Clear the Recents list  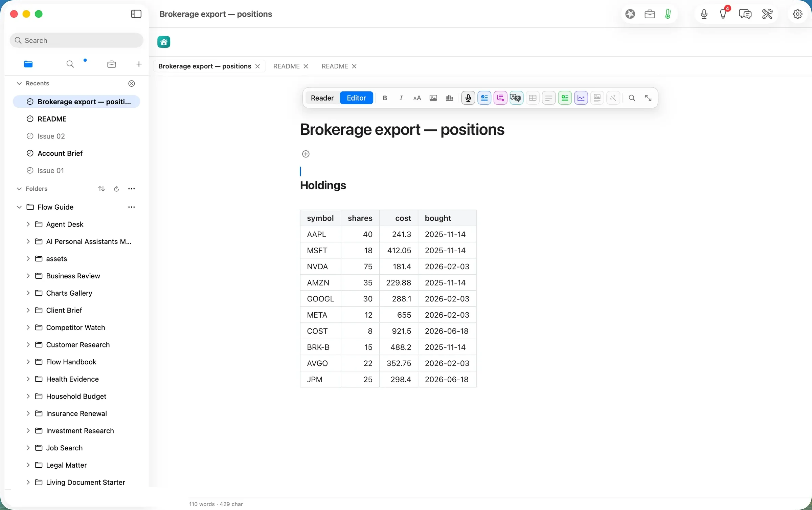[132, 83]
